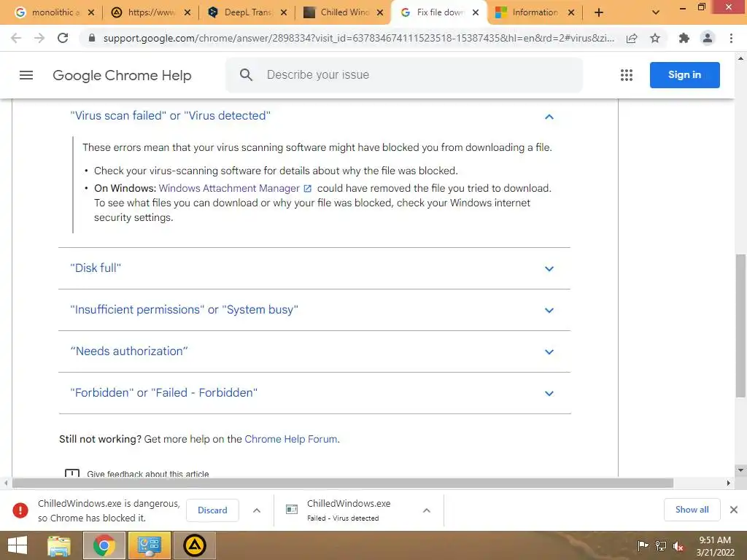The image size is (747, 560).
Task: Click Chrome icon in taskbar
Action: (x=104, y=545)
